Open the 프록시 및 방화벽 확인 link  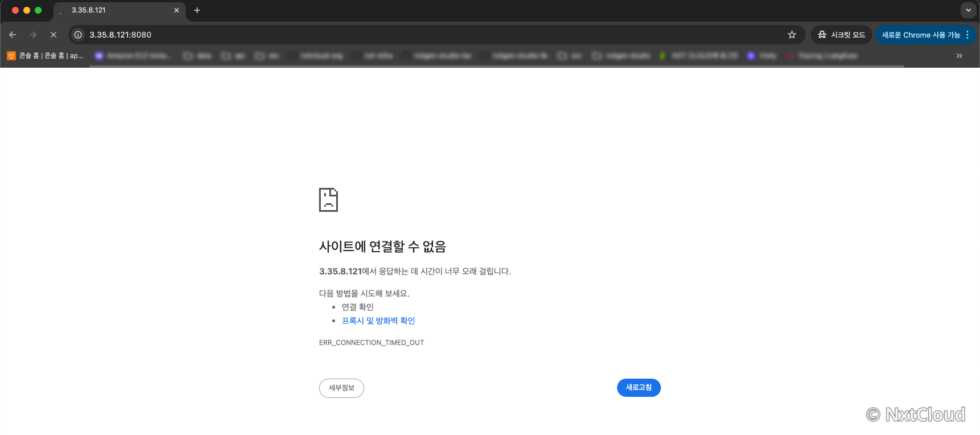378,321
